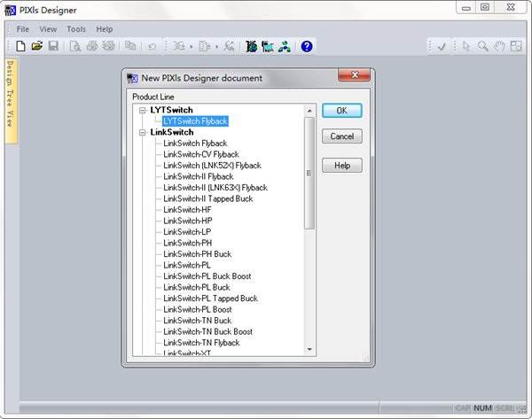
Task: Confirm selection with the OK button
Action: point(342,111)
